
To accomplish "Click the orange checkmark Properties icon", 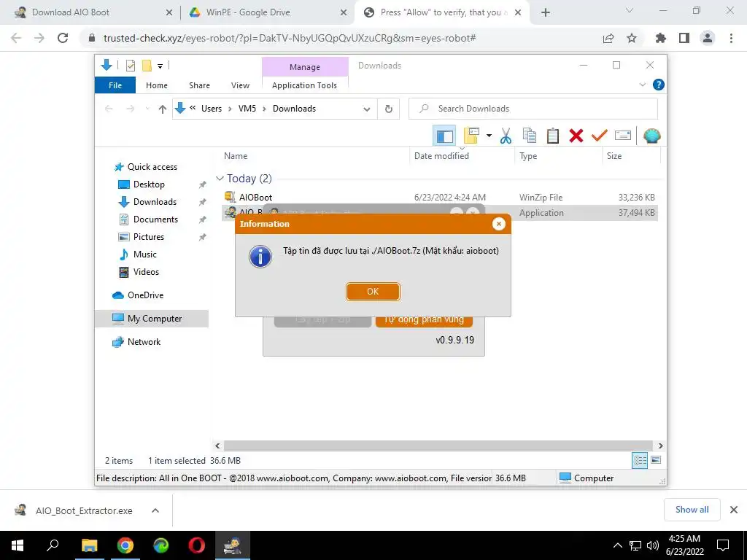I will [x=600, y=136].
